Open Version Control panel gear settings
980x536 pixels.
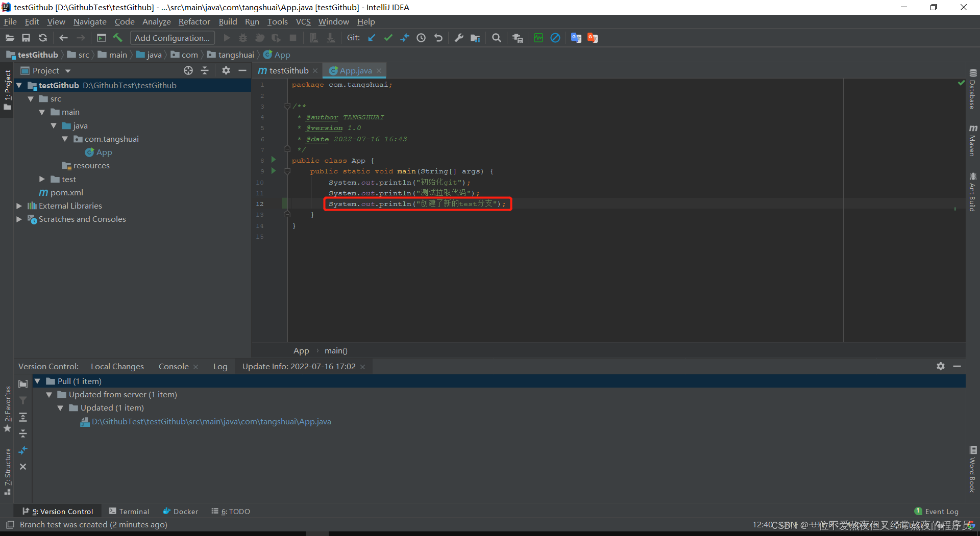(x=941, y=366)
